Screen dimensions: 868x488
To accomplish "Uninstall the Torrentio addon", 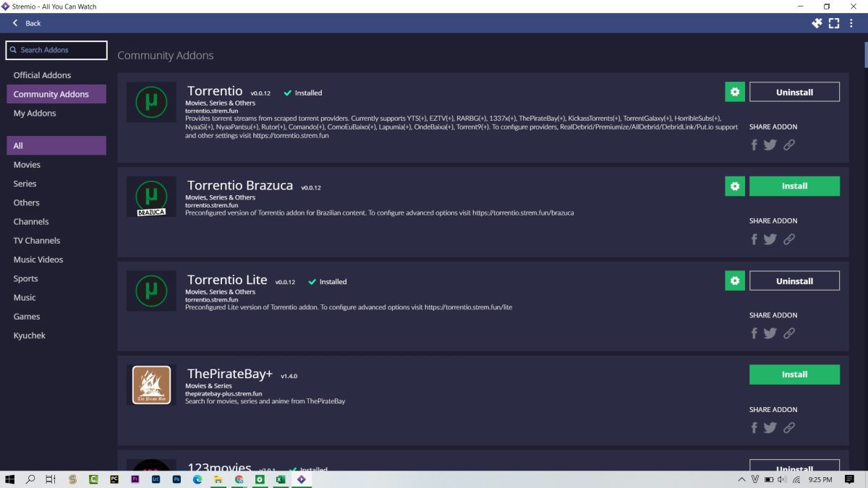I will 794,92.
